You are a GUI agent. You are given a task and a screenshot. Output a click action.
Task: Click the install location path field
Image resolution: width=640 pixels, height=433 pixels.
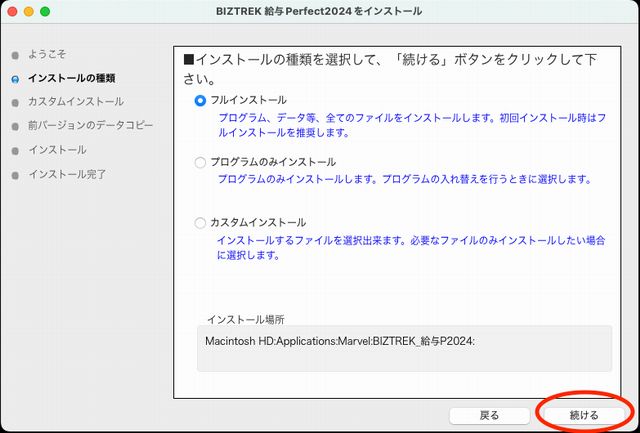(x=404, y=348)
